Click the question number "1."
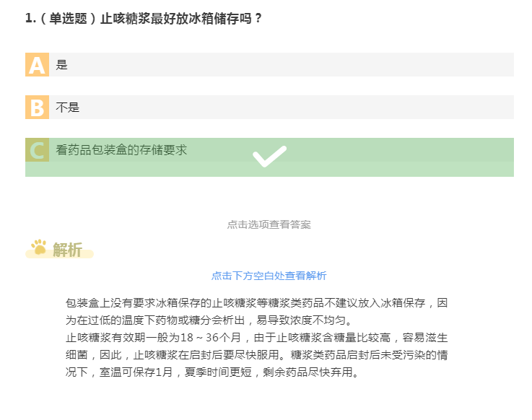532x420 pixels. click(x=30, y=18)
